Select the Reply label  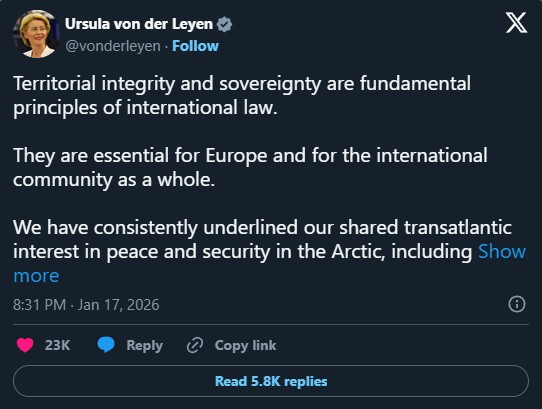tap(144, 345)
